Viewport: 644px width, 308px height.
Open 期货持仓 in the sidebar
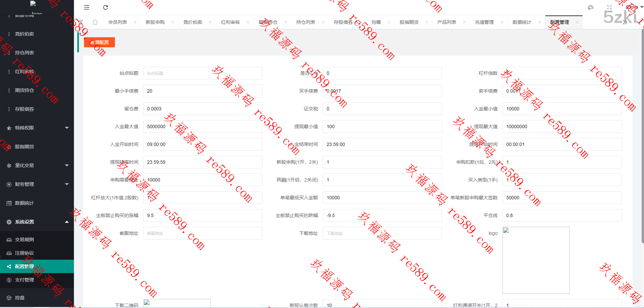[37, 90]
